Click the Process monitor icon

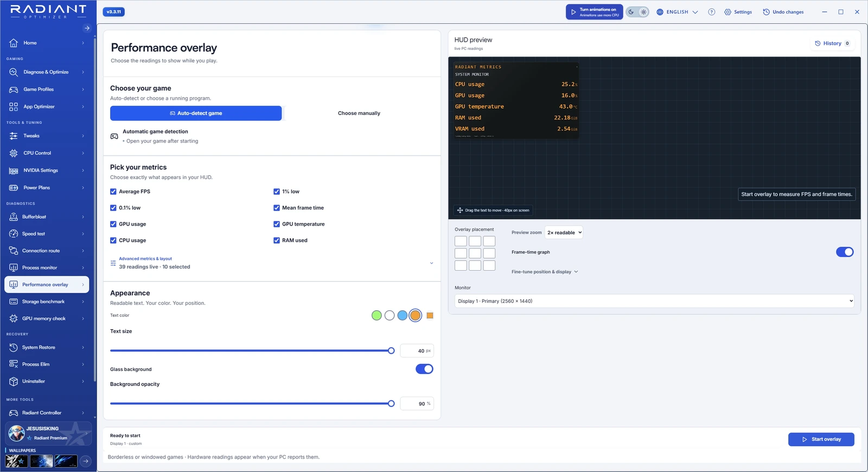(14, 267)
